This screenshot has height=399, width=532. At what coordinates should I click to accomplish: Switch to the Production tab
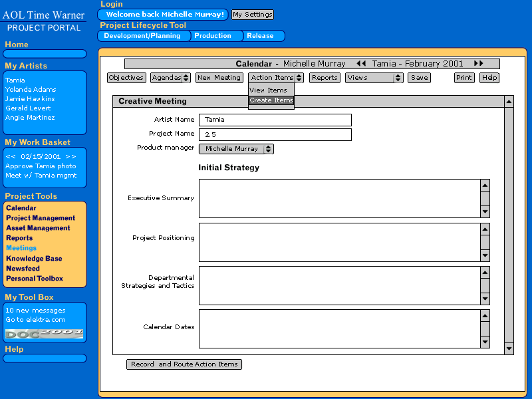point(213,36)
